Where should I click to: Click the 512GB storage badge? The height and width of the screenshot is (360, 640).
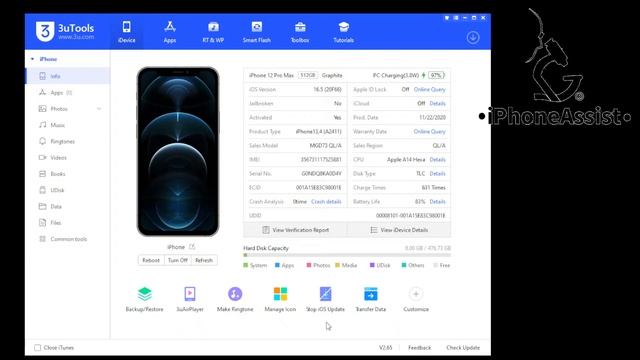[308, 75]
